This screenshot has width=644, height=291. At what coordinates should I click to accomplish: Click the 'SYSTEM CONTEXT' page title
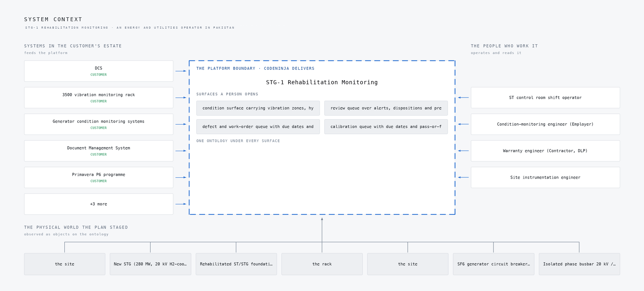coord(53,19)
